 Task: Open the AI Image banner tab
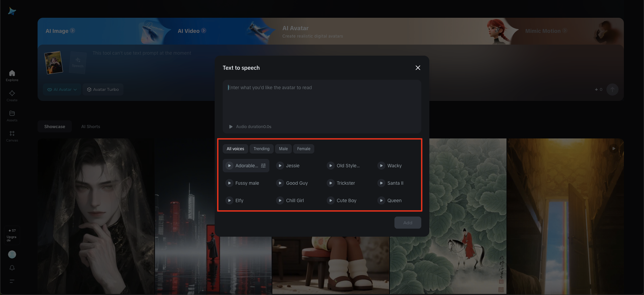tap(60, 31)
